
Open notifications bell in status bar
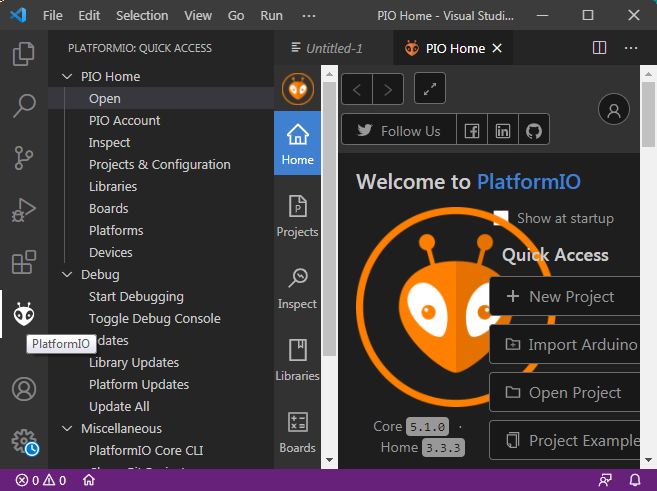point(635,480)
